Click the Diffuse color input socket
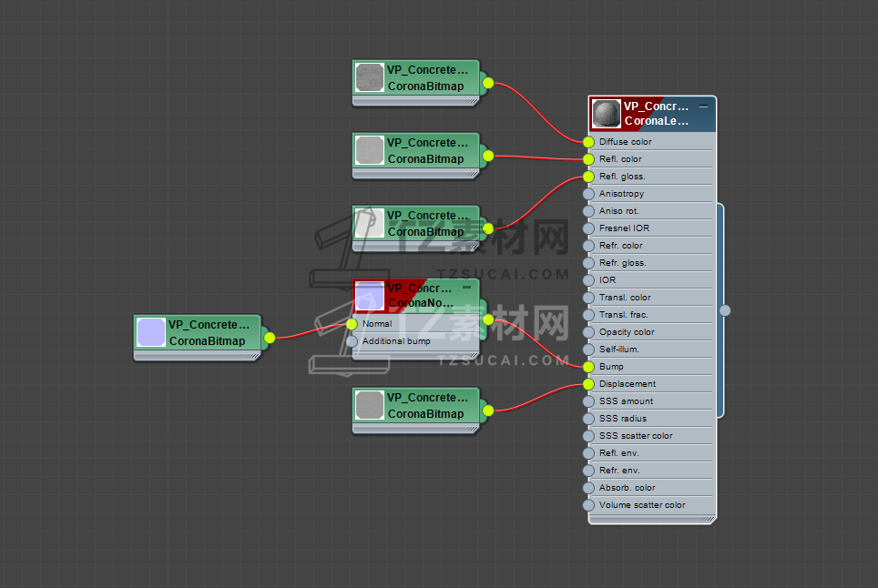Image resolution: width=878 pixels, height=588 pixels. (588, 142)
